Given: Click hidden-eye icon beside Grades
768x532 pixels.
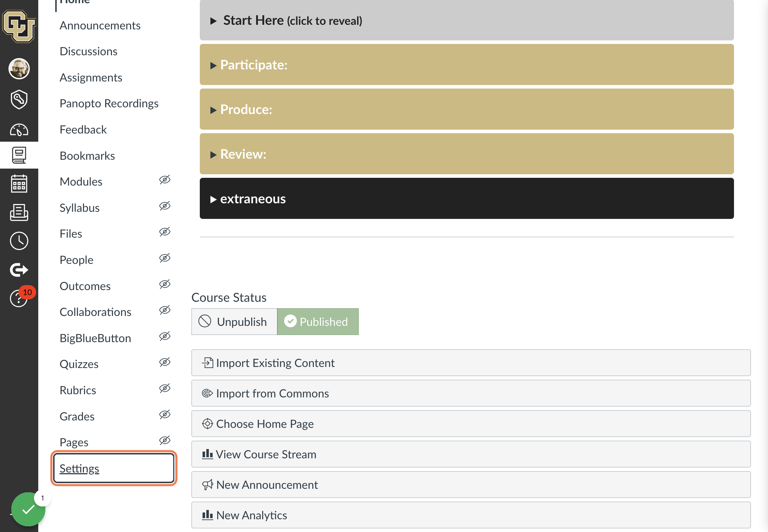Looking at the screenshot, I should pyautogui.click(x=165, y=414).
